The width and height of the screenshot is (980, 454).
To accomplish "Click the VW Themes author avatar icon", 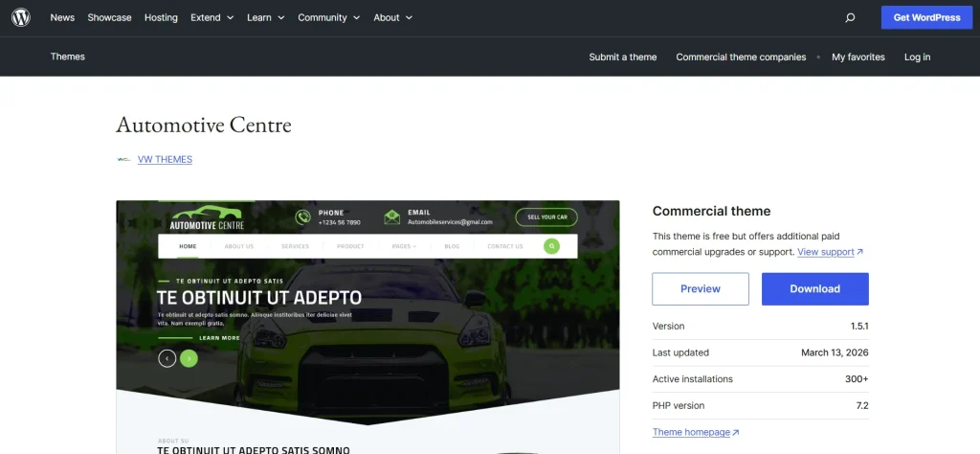I will (x=123, y=159).
